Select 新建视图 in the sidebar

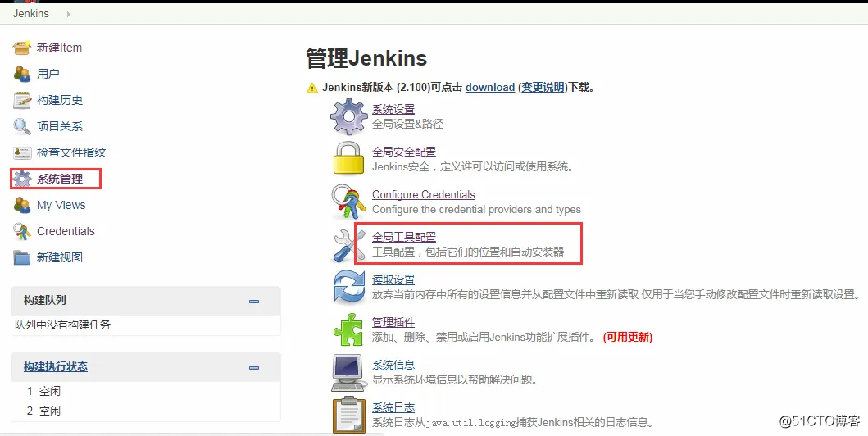click(60, 257)
